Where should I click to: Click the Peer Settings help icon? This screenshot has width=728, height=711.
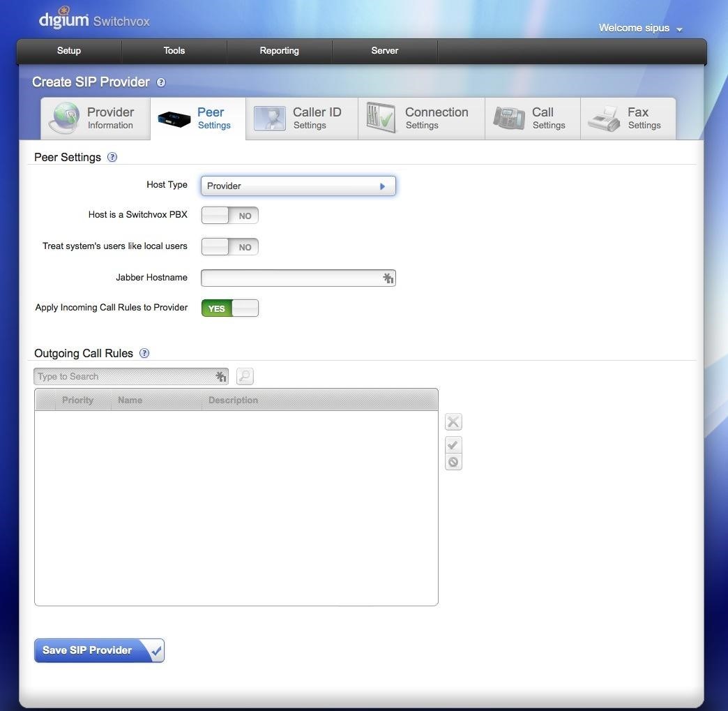[112, 157]
